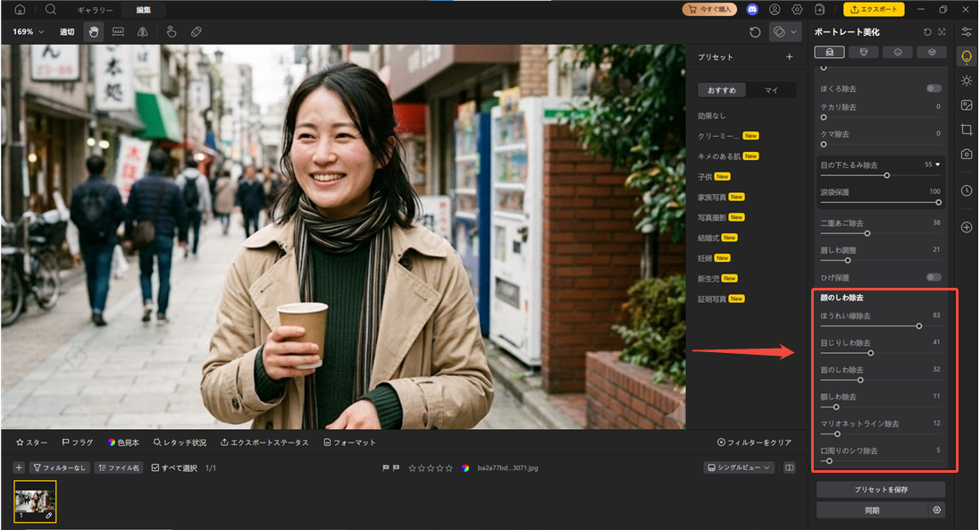Viewport: 980px width, 530px height.
Task: Select the photo thumbnail in filmstrip
Action: coord(35,501)
